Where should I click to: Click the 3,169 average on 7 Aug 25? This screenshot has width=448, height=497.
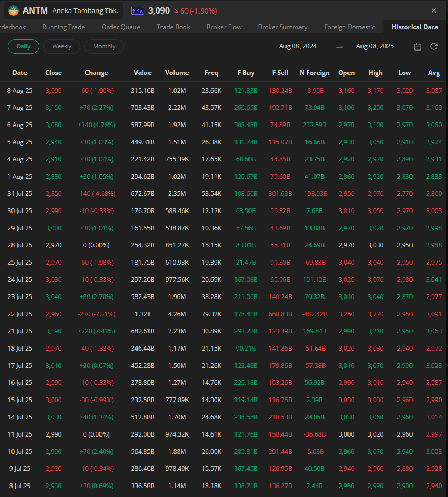click(434, 108)
